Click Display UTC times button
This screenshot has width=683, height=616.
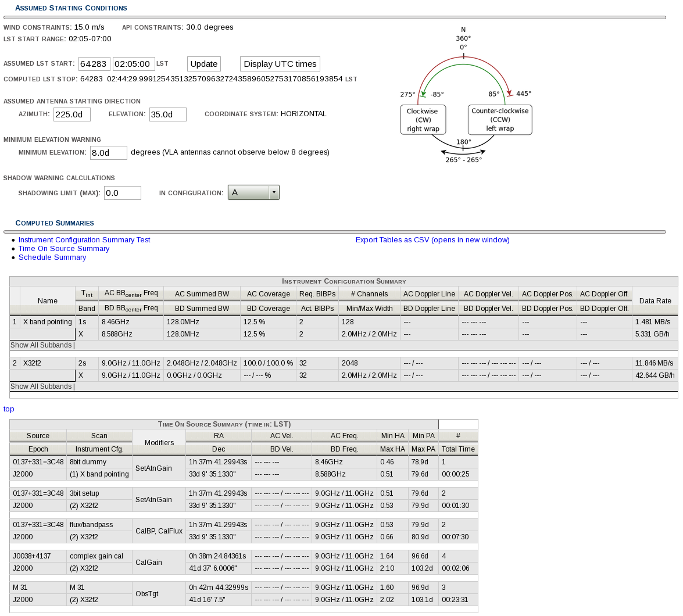(280, 64)
